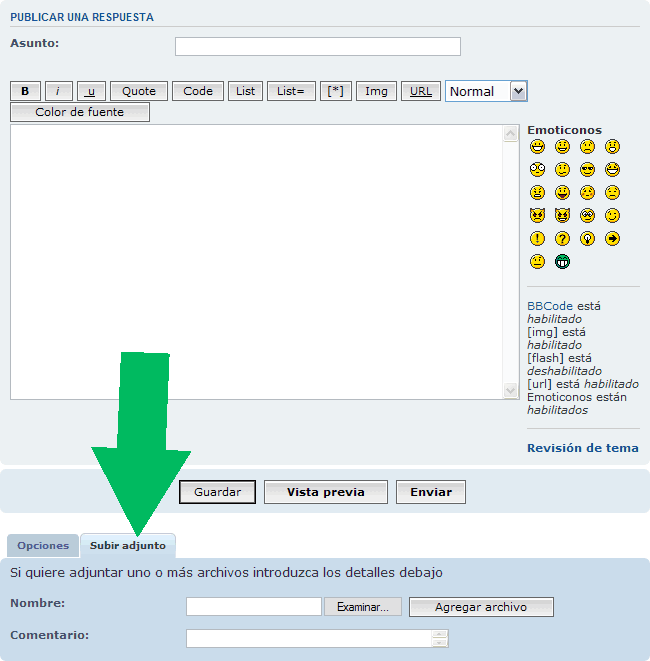Open the Normal font size dropdown
The image size is (650, 661).
486,91
